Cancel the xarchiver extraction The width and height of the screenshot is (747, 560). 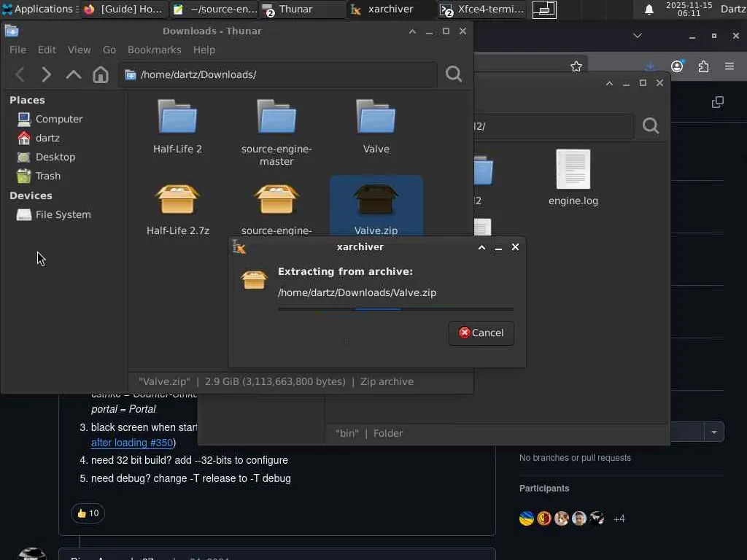coord(481,332)
